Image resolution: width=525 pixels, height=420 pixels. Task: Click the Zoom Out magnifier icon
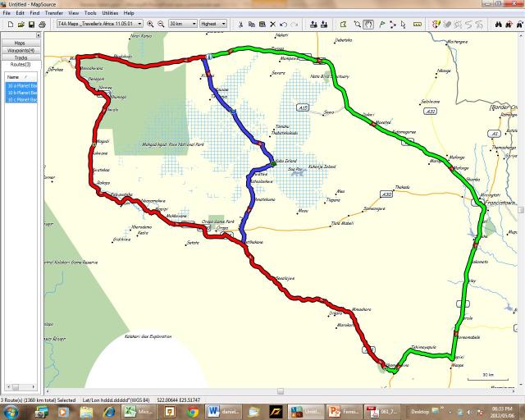[161, 25]
